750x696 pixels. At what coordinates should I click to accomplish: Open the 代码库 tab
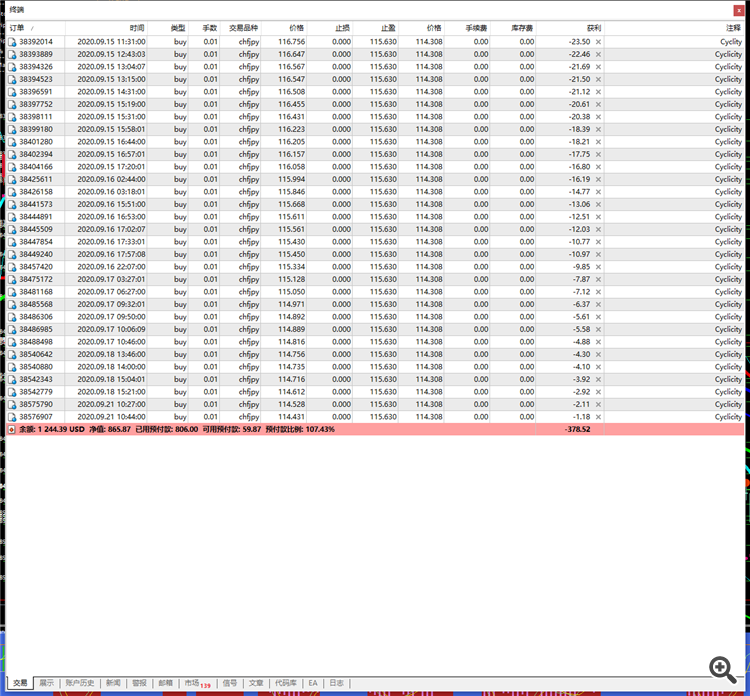tap(286, 683)
